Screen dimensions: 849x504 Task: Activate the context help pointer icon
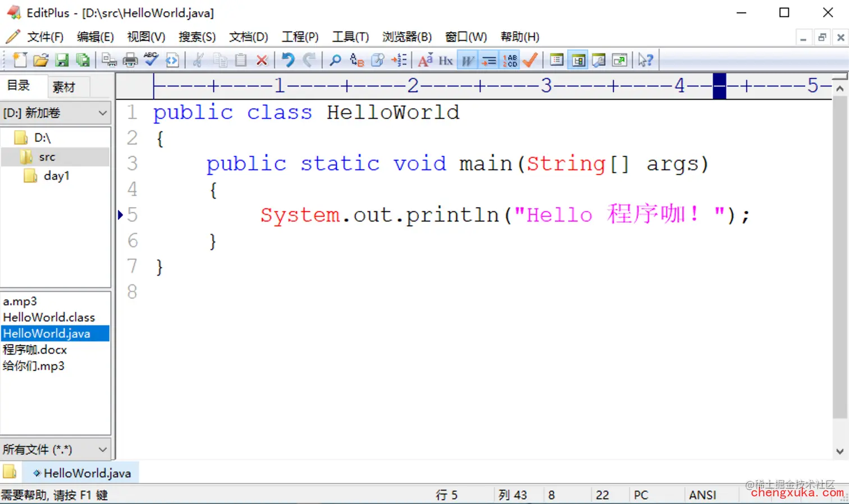tap(645, 59)
